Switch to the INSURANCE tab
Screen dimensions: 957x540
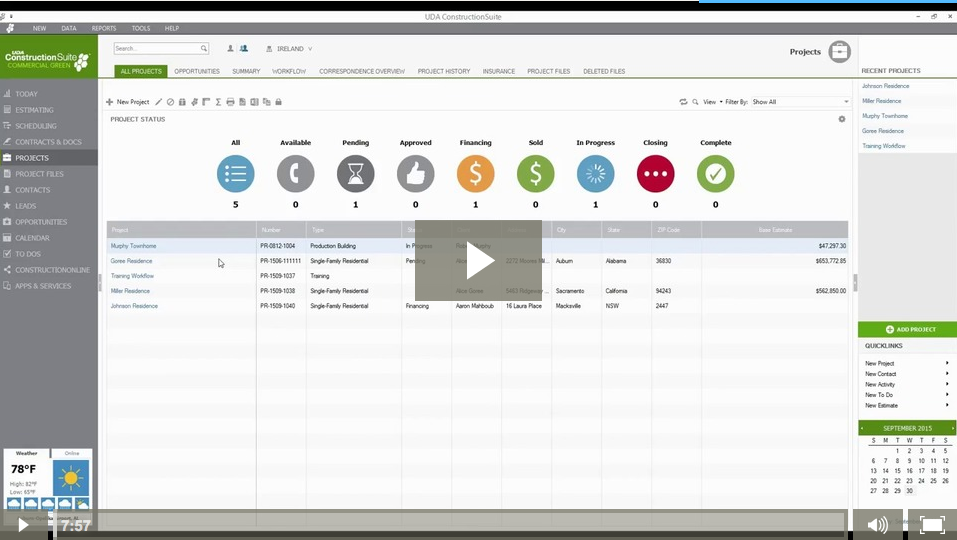499,71
